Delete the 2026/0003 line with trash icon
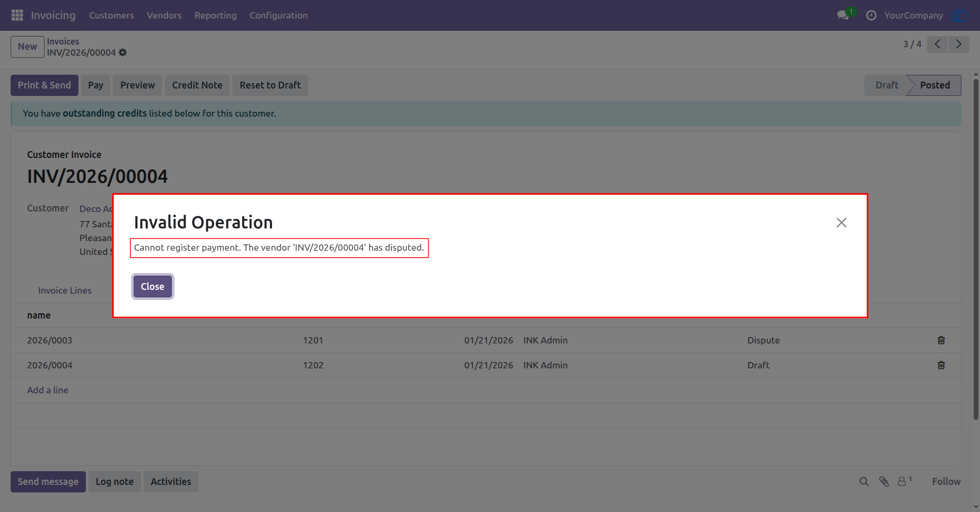Image resolution: width=980 pixels, height=512 pixels. 941,340
